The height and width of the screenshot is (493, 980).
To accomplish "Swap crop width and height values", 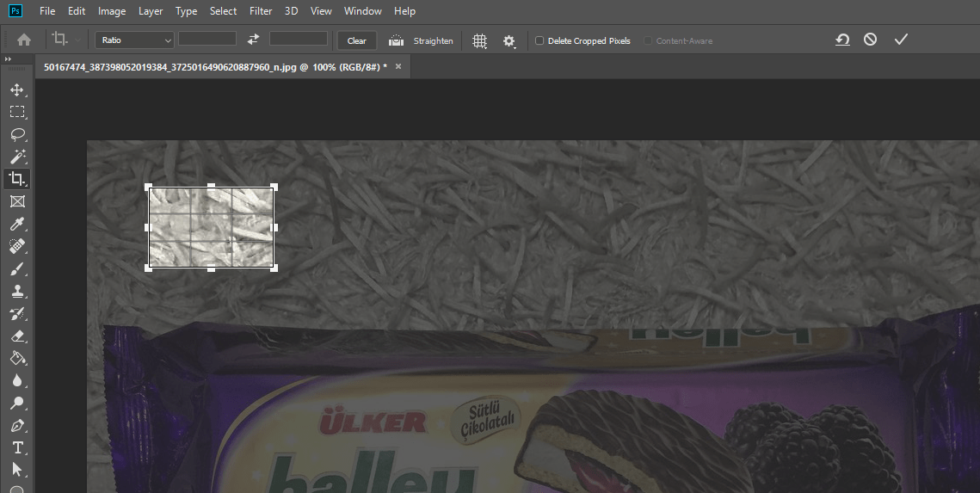I will click(253, 40).
